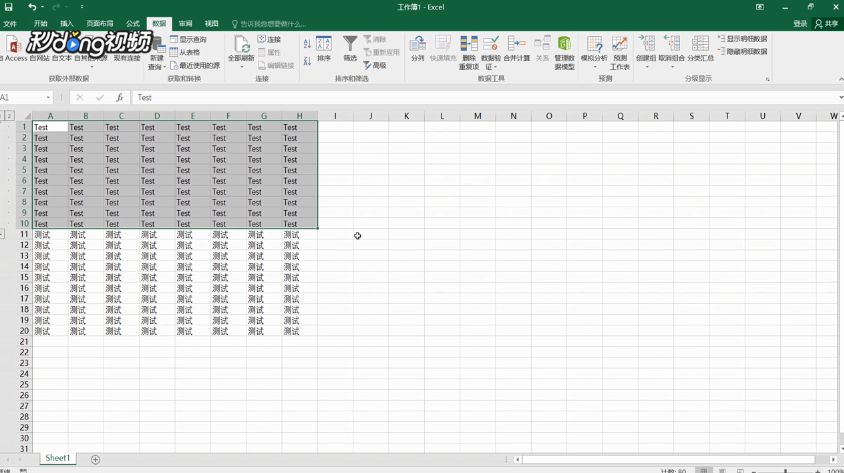Switch to Insert (插入) tab
Image resolution: width=844 pixels, height=473 pixels.
tap(67, 24)
